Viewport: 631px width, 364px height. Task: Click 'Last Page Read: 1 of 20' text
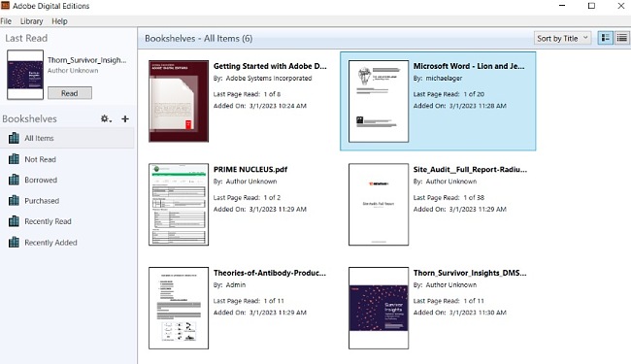[x=448, y=94]
